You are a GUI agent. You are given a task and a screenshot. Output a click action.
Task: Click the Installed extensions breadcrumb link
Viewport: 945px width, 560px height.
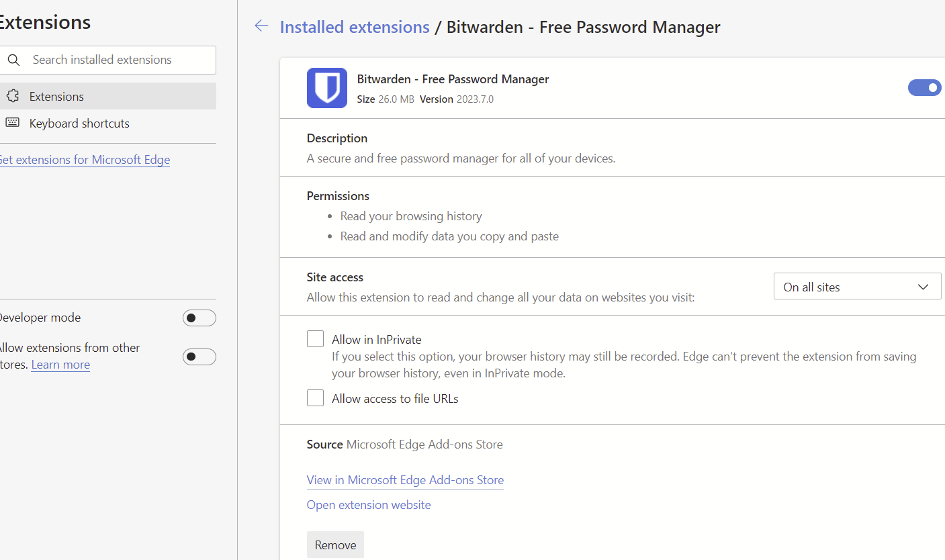point(355,27)
